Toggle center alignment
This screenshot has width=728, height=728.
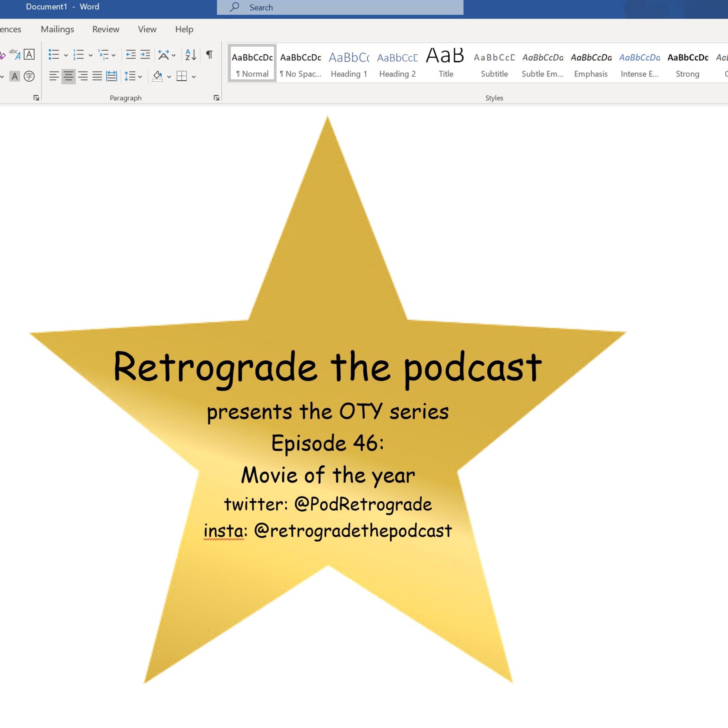click(x=68, y=76)
